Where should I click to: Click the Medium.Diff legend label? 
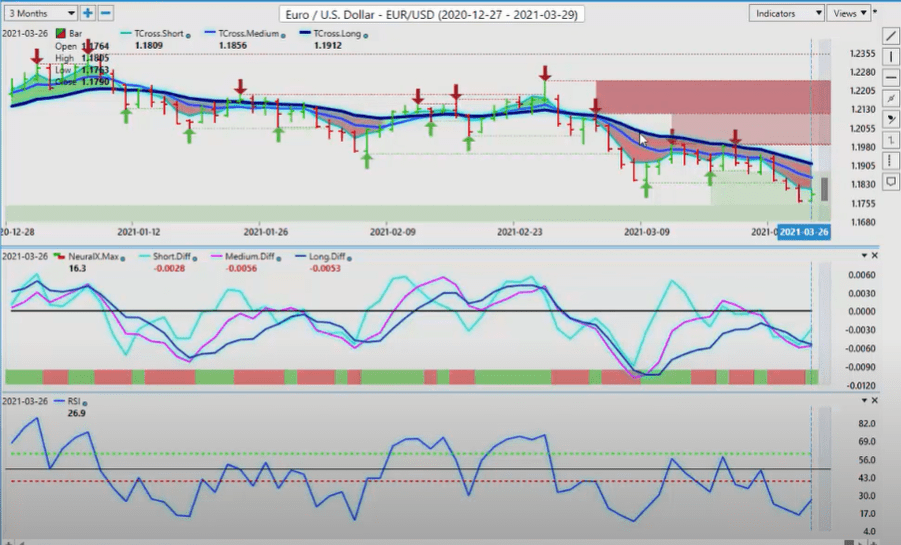[249, 256]
